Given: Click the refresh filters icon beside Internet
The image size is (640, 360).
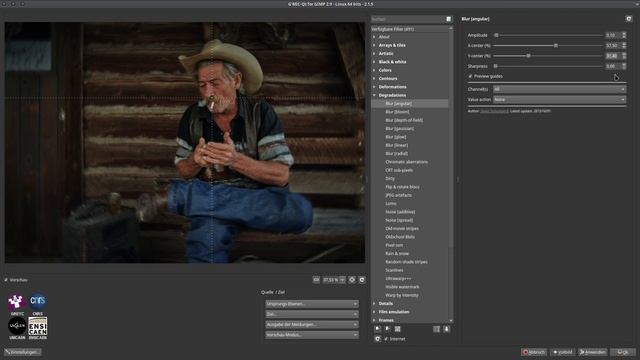Looking at the screenshot, I should (378, 339).
